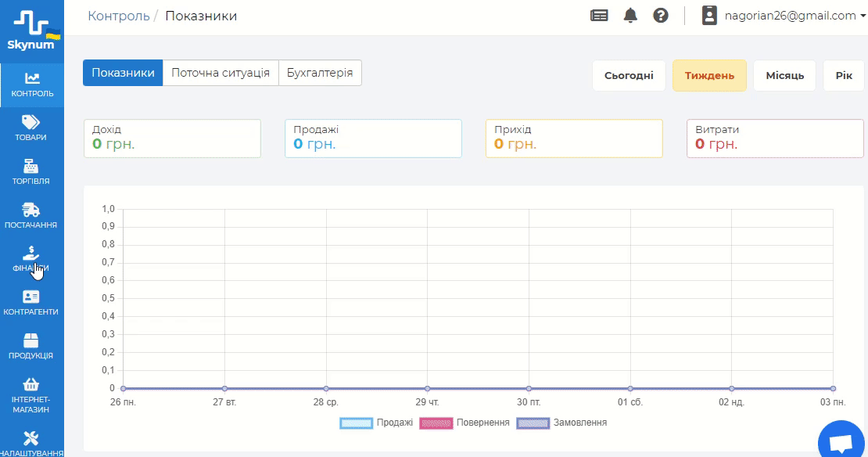The width and height of the screenshot is (868, 457).
Task: Open Постачання truck icon section
Action: pos(31,210)
